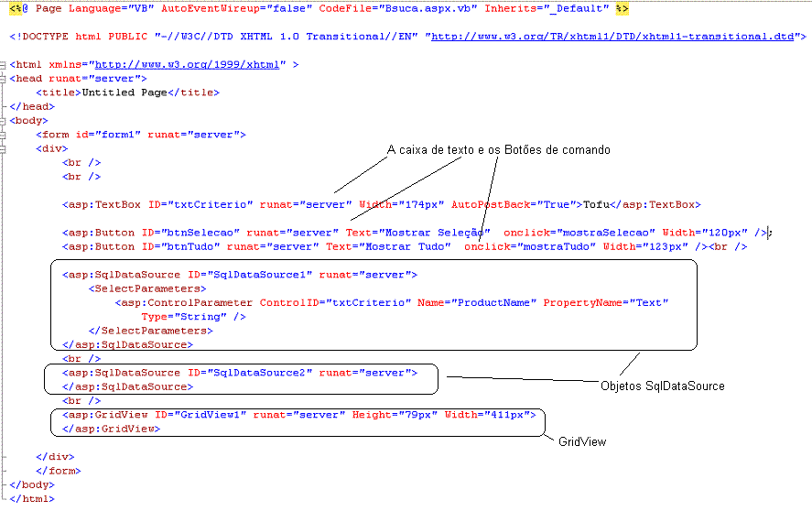Viewport: 812px width, 511px height.
Task: Click the onclick="mostraTudo" attribute
Action: [x=530, y=246]
